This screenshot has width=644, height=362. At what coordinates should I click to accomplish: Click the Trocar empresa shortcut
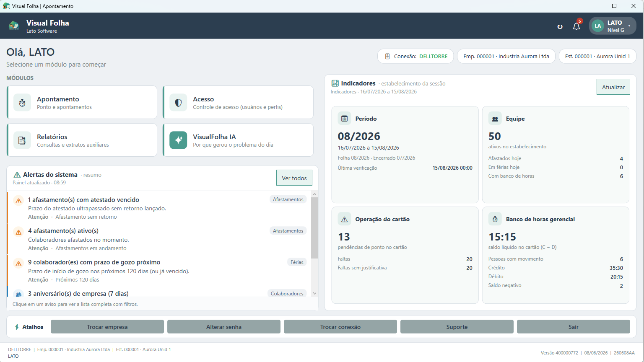point(107,327)
